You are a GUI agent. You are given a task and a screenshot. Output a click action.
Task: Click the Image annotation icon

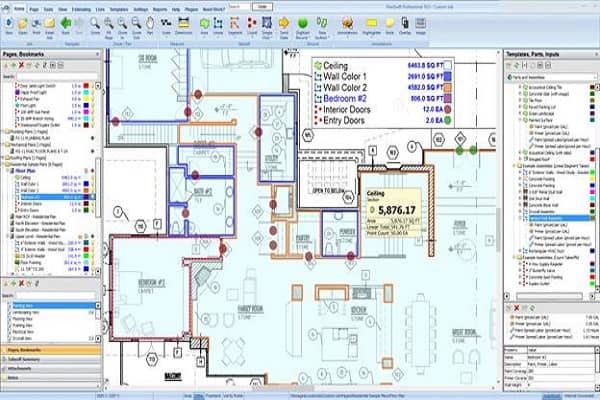click(x=421, y=26)
